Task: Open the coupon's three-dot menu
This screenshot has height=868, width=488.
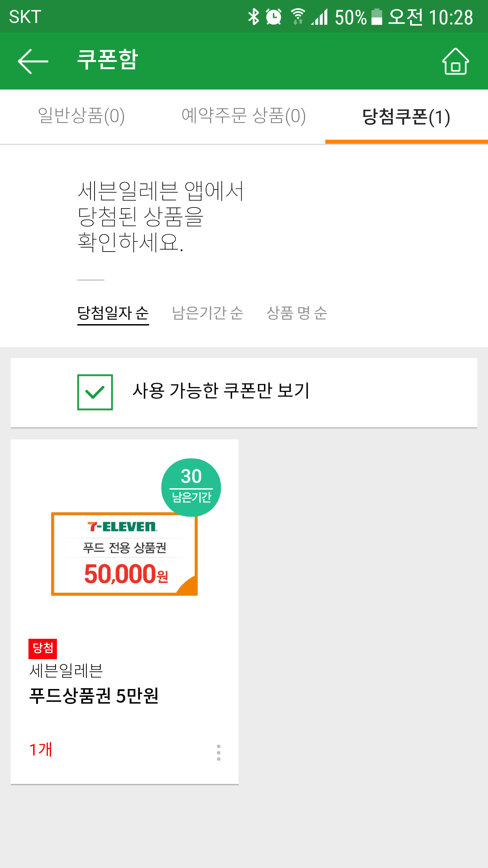Action: [x=219, y=752]
